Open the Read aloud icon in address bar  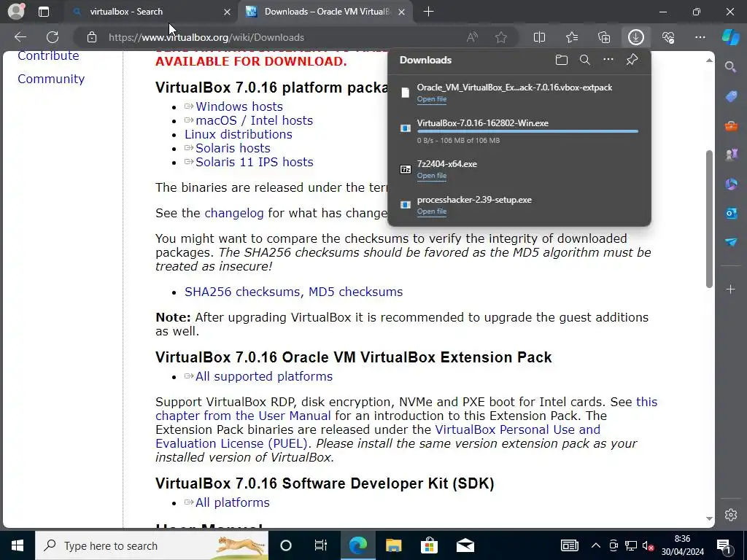point(472,37)
